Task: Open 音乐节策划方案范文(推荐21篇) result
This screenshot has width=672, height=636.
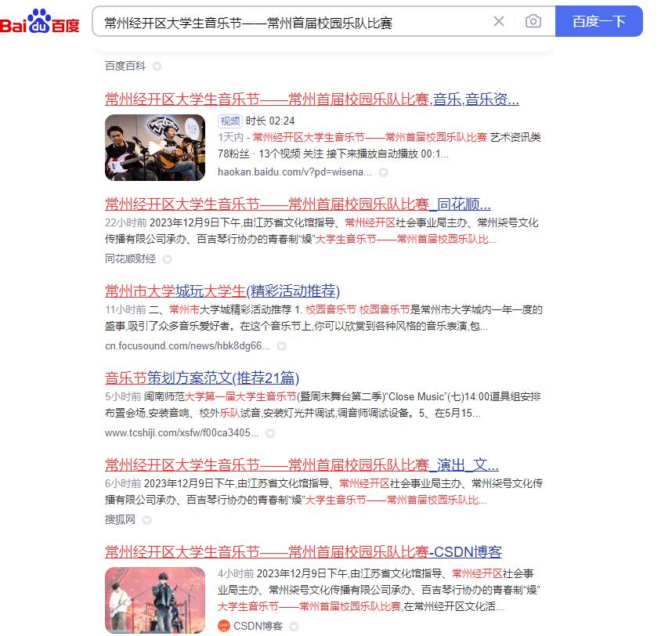Action: (x=202, y=378)
